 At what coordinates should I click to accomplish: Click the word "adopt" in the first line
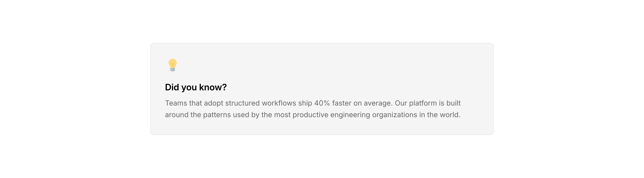click(x=213, y=103)
